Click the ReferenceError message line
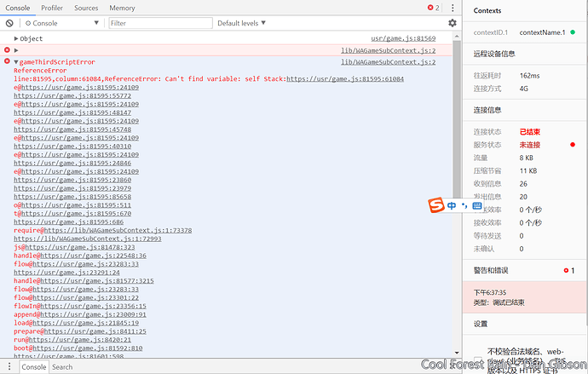The width and height of the screenshot is (588, 374). 209,78
